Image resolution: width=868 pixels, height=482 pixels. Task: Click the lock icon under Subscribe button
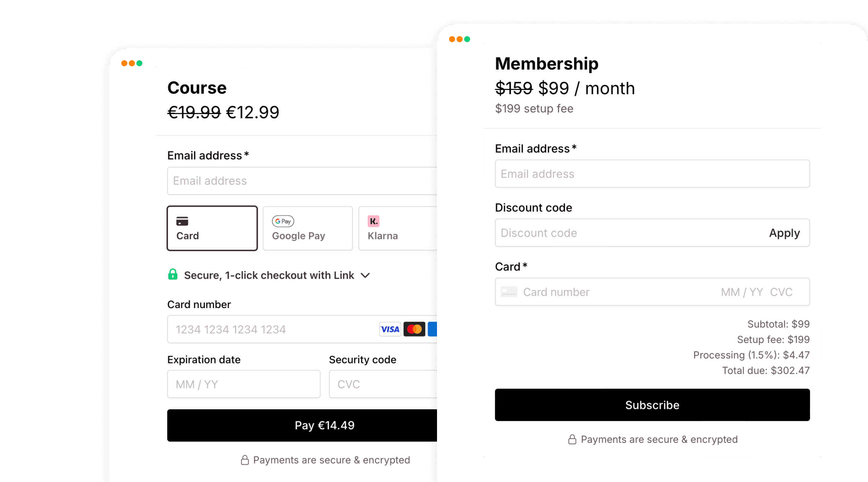tap(572, 439)
